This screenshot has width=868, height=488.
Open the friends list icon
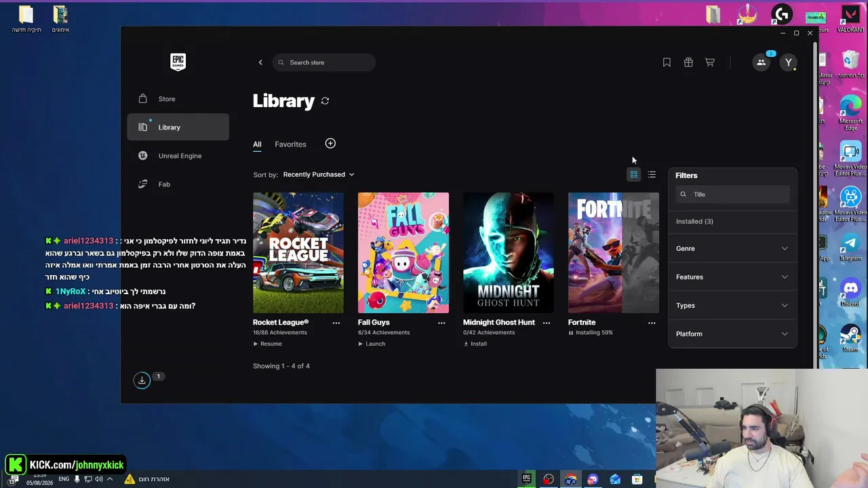(761, 62)
